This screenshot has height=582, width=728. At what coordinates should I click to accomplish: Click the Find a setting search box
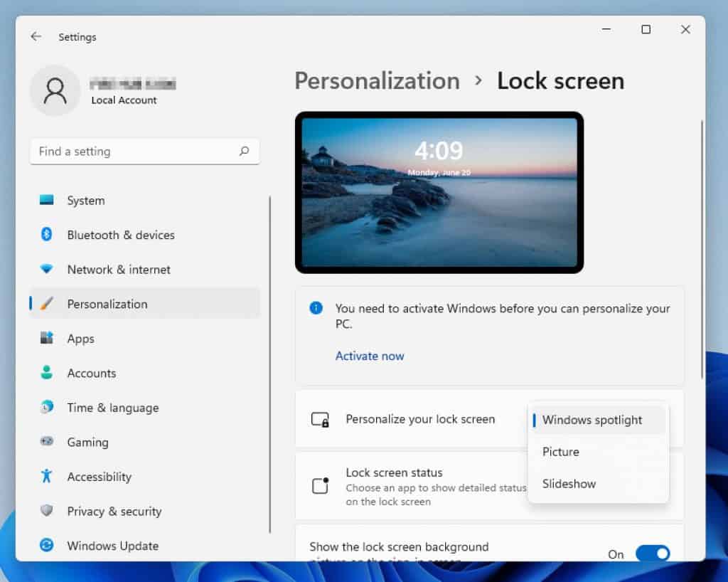pos(144,152)
